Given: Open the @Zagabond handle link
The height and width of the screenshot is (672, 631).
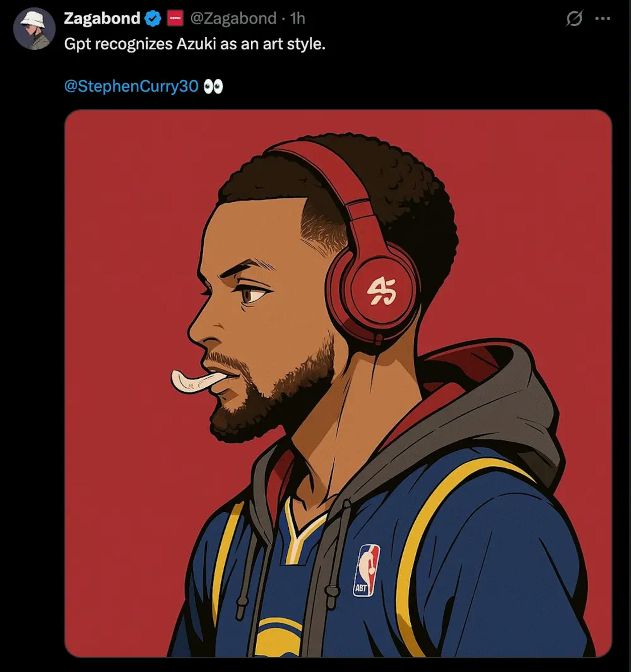Looking at the screenshot, I should click(234, 18).
